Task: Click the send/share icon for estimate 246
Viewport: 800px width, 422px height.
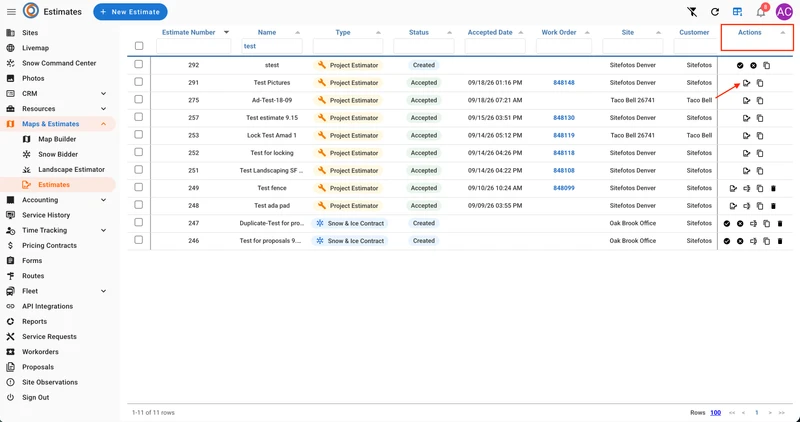Action: [753, 241]
